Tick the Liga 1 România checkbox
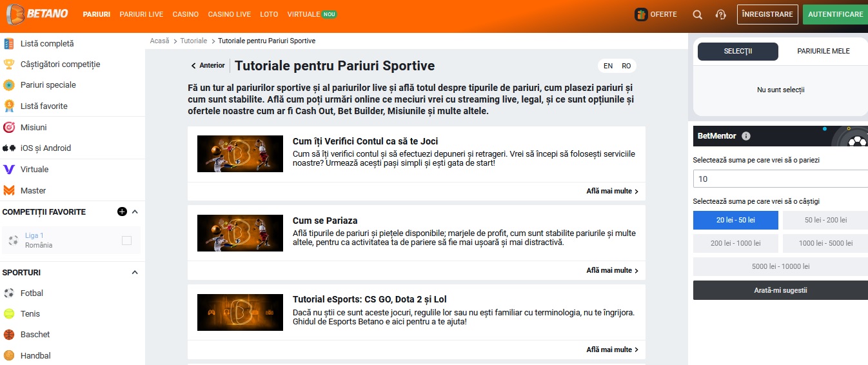The height and width of the screenshot is (365, 868). coord(126,241)
